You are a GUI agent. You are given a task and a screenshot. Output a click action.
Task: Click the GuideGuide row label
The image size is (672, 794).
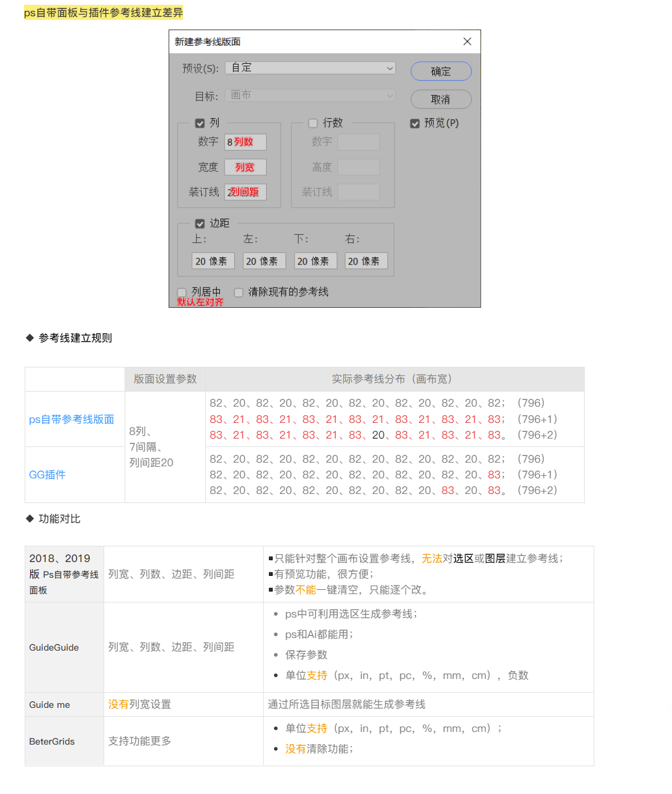(54, 648)
